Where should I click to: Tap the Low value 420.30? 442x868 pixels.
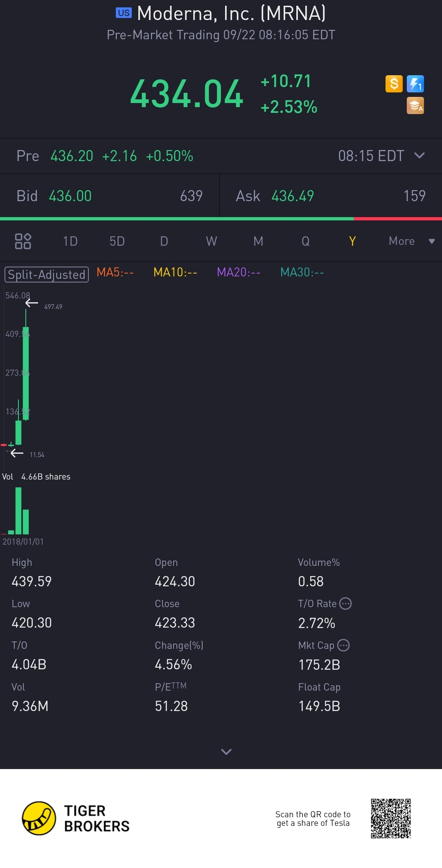pos(32,623)
